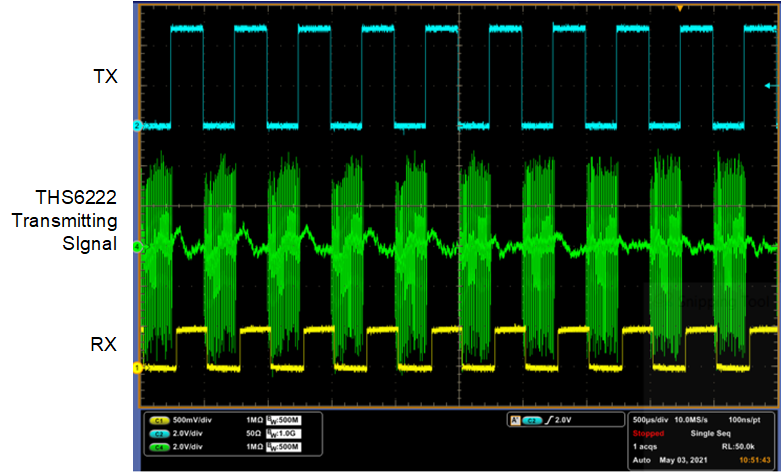Click the 2.0V trigger level value
782x473 pixels.
(x=564, y=420)
